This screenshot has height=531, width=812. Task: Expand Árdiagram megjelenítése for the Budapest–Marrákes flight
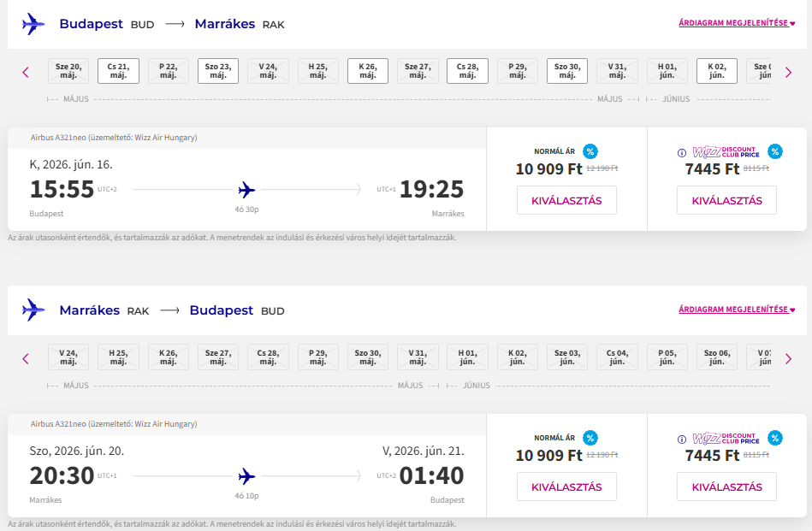(x=737, y=24)
